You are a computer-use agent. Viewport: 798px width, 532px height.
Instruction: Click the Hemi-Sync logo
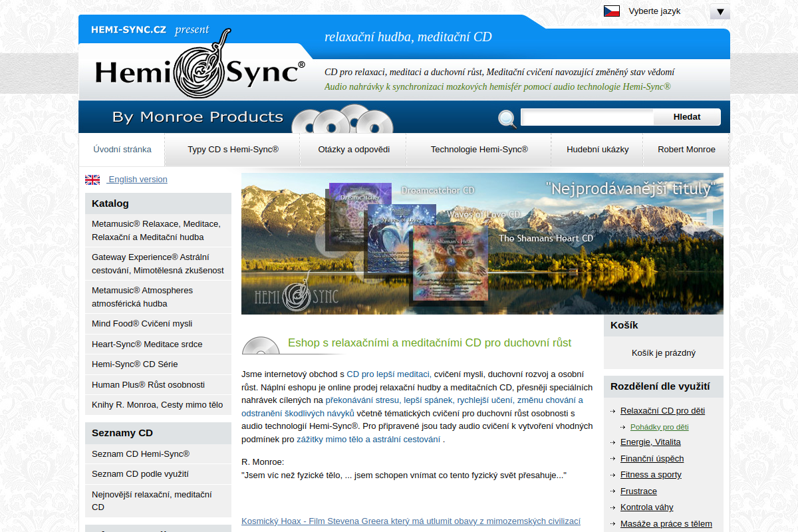click(200, 65)
